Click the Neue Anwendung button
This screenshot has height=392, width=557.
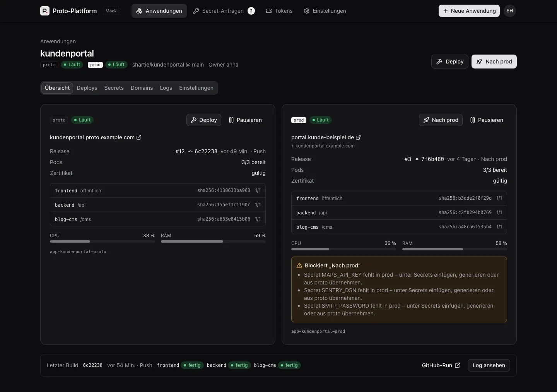[469, 11]
